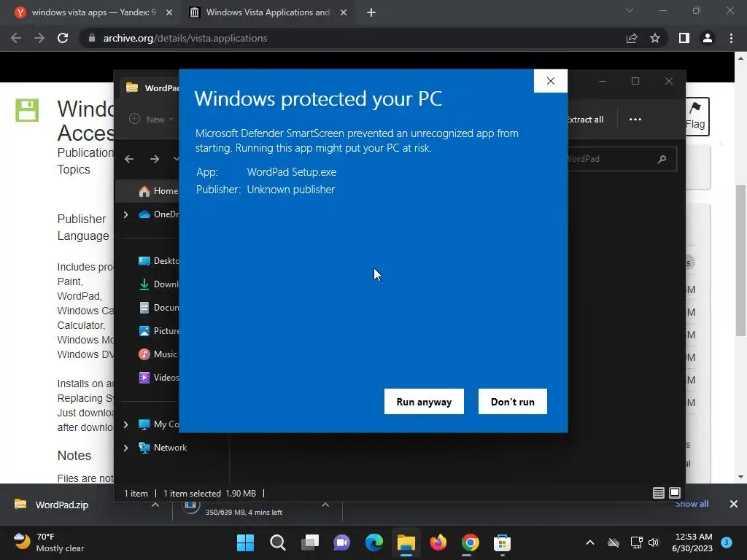The height and width of the screenshot is (560, 747).
Task: Close the Yandex search tab
Action: coord(169,12)
